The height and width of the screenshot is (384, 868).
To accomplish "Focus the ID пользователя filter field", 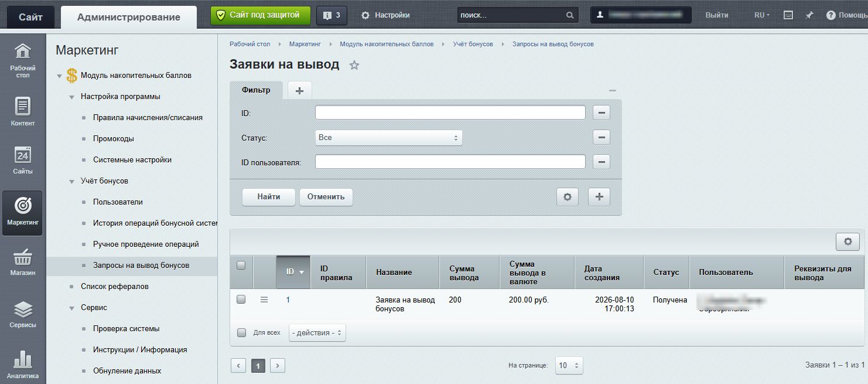I will tap(450, 162).
